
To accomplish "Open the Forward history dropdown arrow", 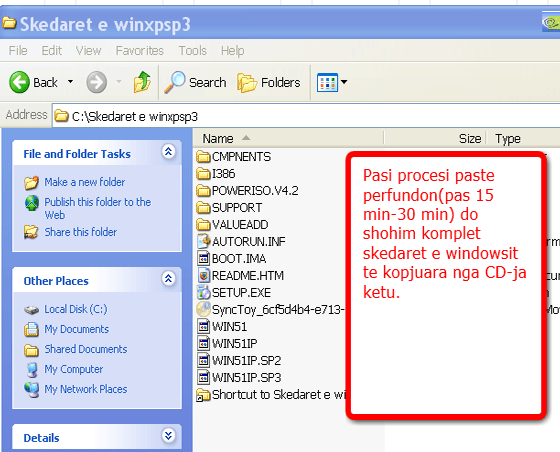I will click(x=119, y=82).
